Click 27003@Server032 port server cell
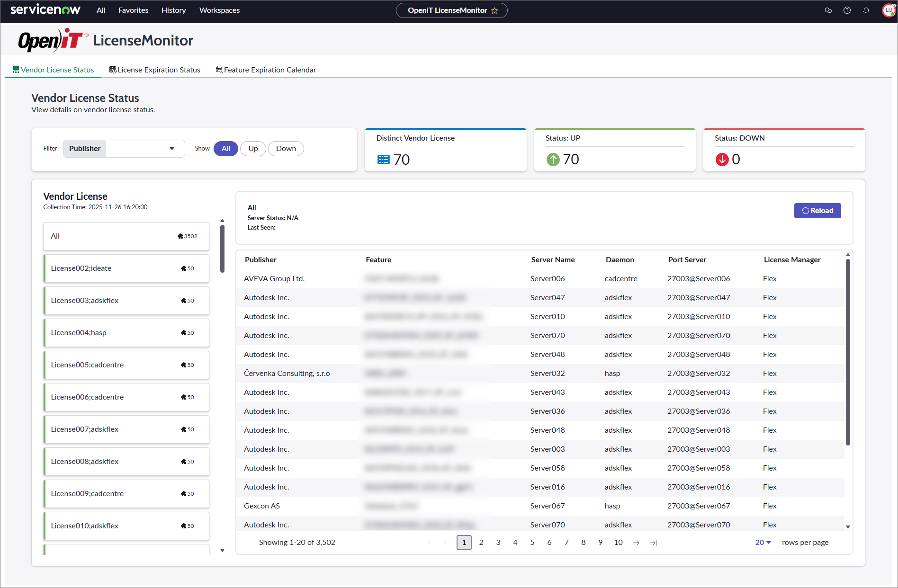 pyautogui.click(x=699, y=374)
